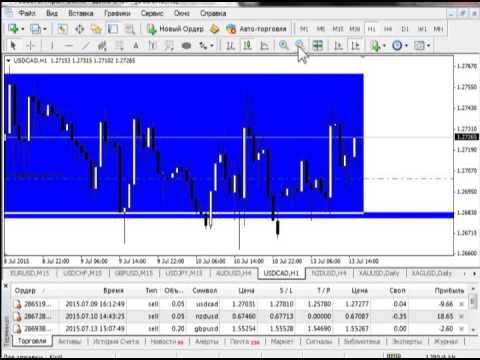Open the Indicators list icon

376,45
